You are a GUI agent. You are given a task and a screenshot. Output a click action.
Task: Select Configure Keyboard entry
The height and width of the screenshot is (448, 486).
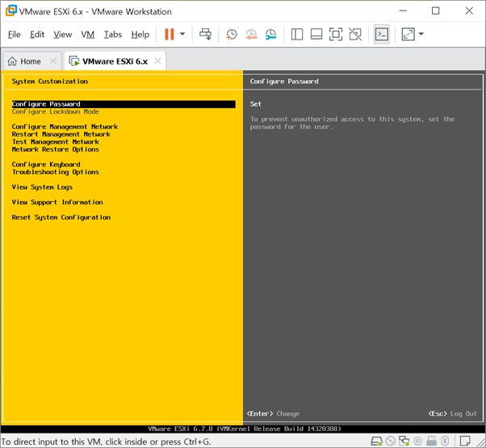click(46, 165)
